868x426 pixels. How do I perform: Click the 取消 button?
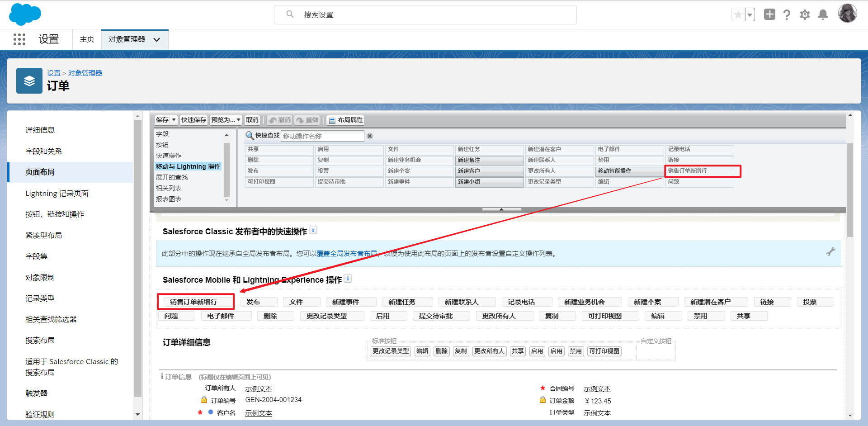[252, 120]
